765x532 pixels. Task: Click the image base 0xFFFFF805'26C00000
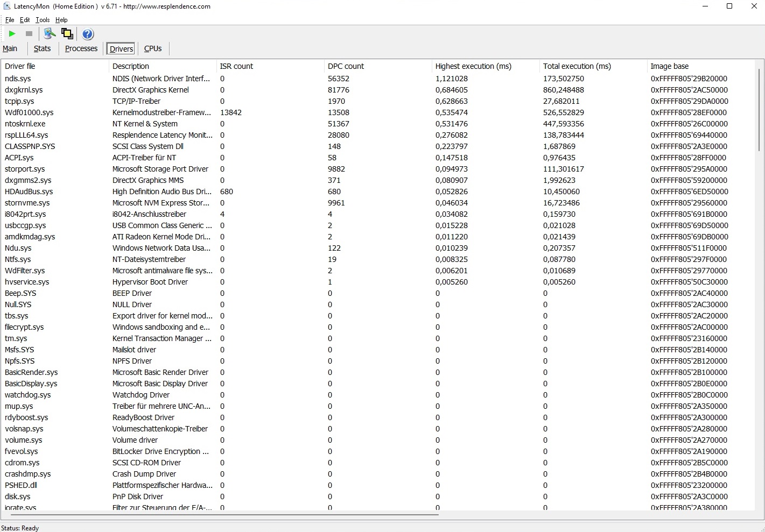tap(689, 124)
